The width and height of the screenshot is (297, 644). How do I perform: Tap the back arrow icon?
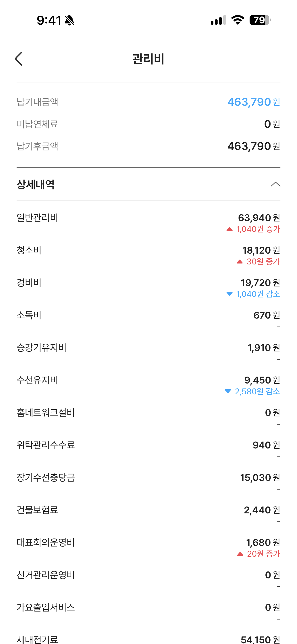click(19, 59)
